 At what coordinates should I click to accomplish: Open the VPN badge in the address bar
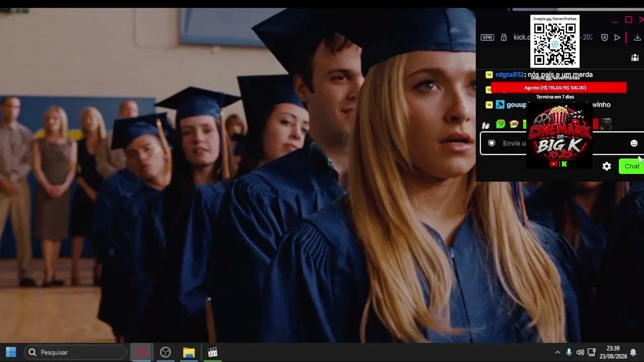coord(487,37)
